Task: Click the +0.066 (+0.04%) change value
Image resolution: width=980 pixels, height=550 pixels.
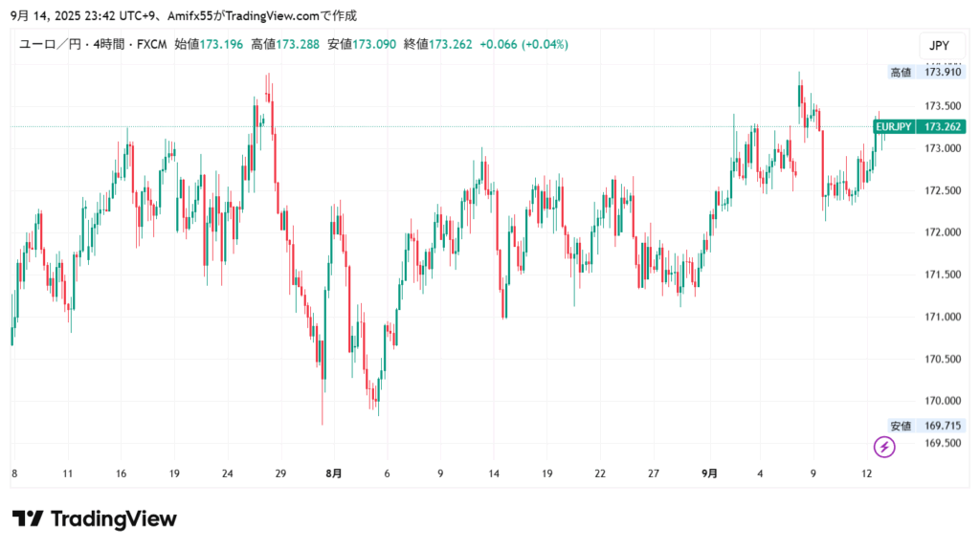Action: [x=523, y=44]
